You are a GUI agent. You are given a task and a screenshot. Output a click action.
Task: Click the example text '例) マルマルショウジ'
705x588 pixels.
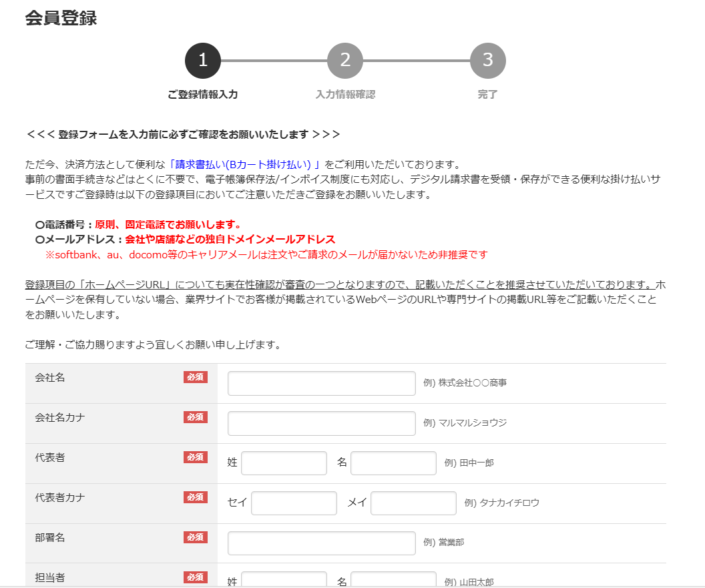465,422
